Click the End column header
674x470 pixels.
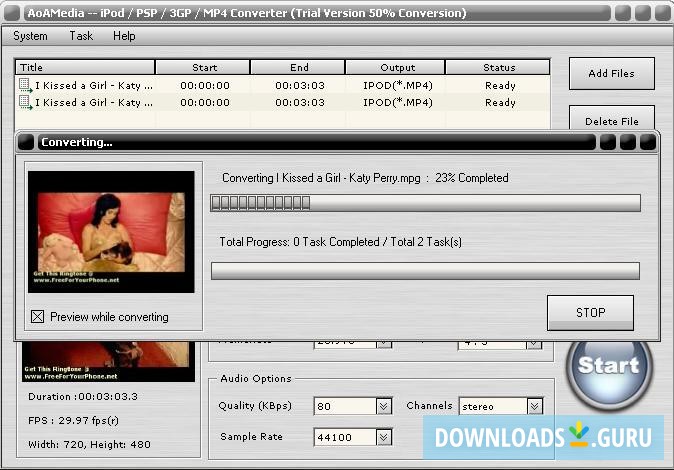pyautogui.click(x=297, y=68)
